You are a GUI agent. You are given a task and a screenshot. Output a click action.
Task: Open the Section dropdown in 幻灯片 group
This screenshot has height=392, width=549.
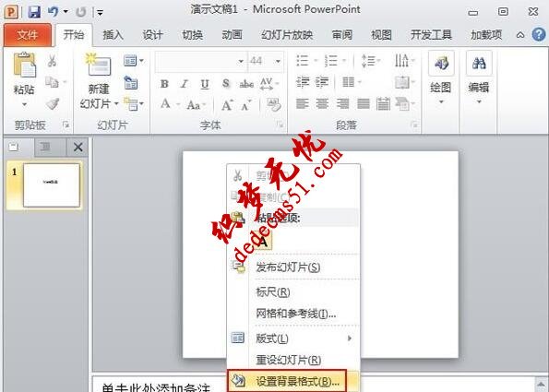134,103
